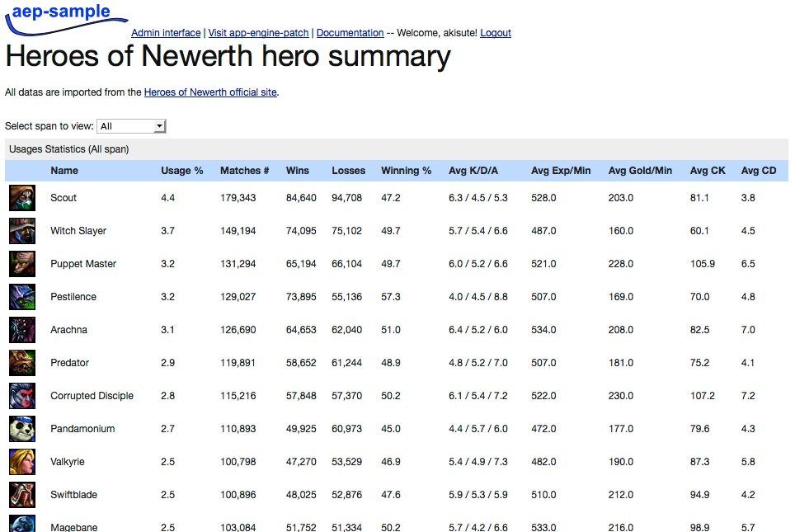This screenshot has width=795, height=532.
Task: Click the aep-sample logo
Action: click(x=66, y=19)
